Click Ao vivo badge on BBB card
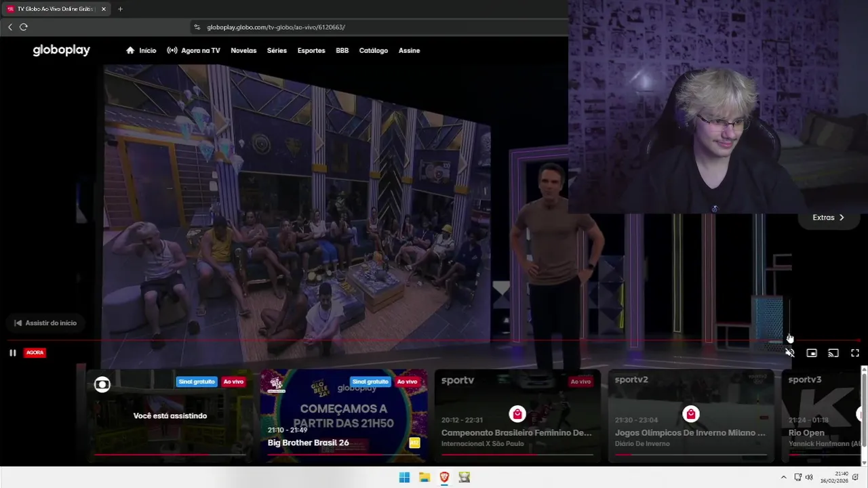The height and width of the screenshot is (488, 868). tap(407, 382)
